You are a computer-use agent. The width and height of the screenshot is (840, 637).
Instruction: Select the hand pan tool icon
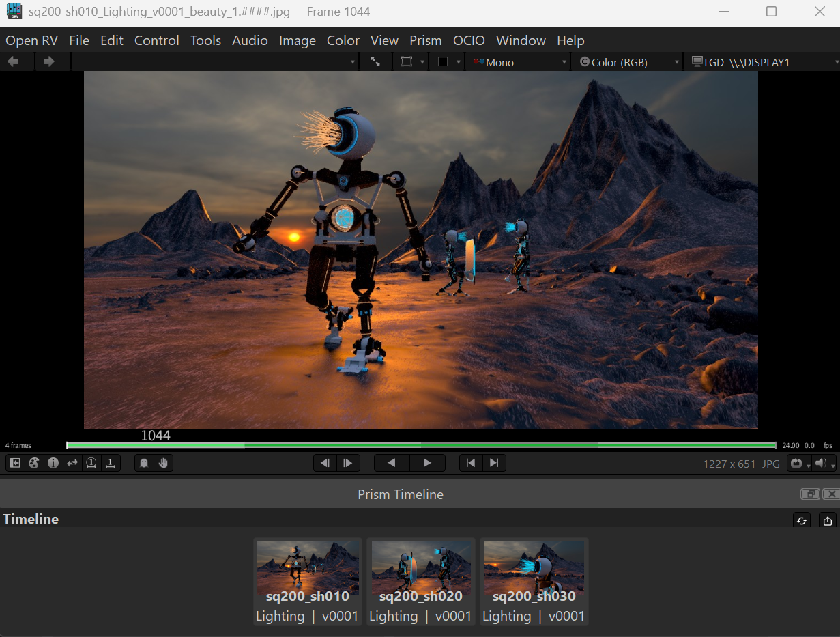coord(163,463)
